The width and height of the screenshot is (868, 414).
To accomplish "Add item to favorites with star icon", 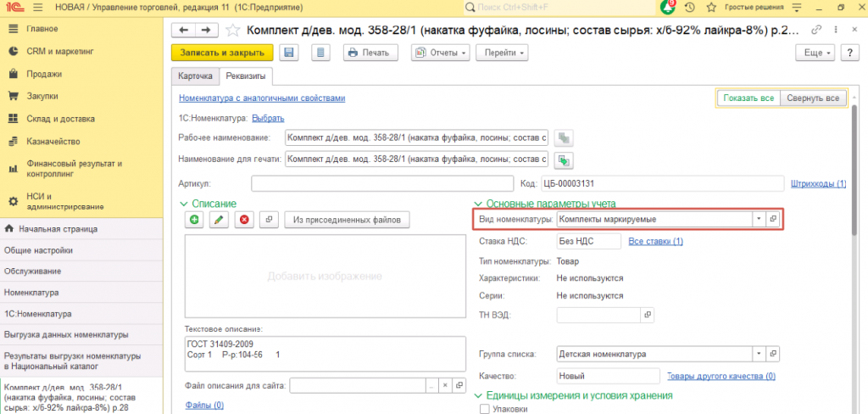I will pyautogui.click(x=234, y=31).
